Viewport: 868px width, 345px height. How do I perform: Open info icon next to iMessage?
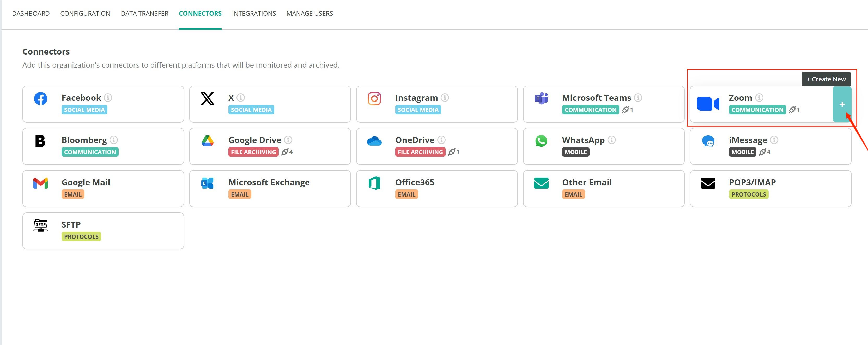pos(774,140)
